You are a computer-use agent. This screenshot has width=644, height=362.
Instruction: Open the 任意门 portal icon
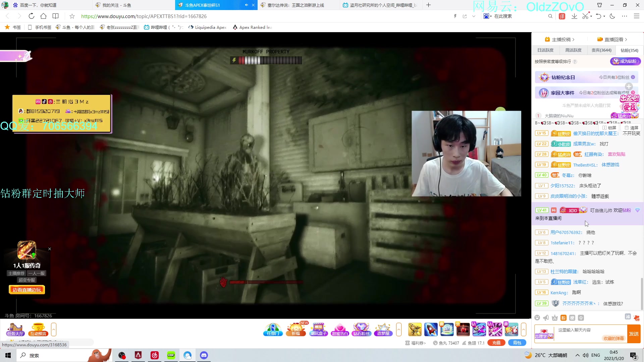pos(273,329)
